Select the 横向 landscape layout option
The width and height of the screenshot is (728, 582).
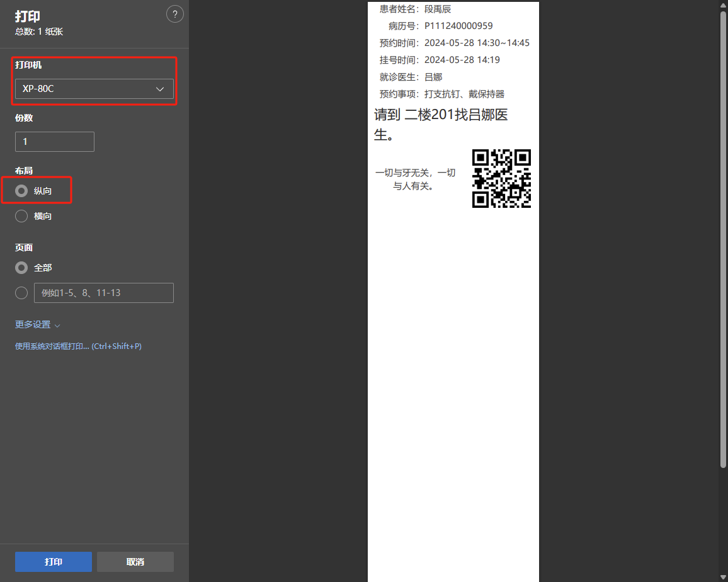(21, 216)
